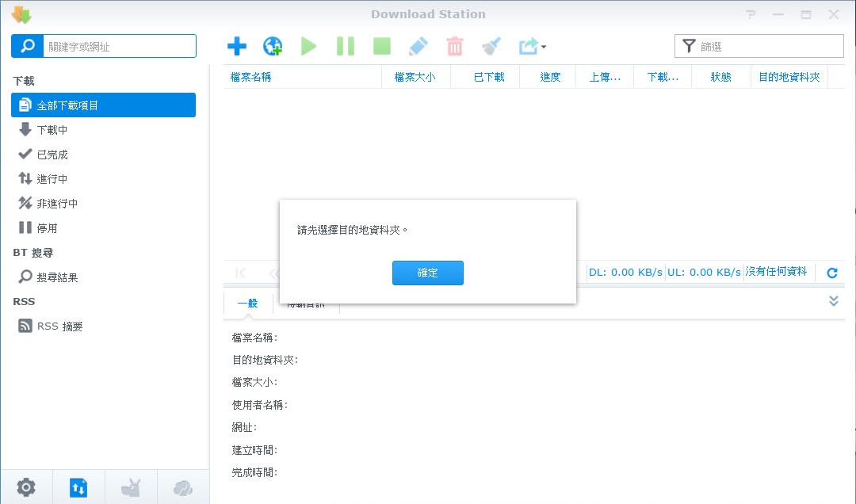
Task: Click the green Pause icon in toolbar
Action: pos(345,47)
